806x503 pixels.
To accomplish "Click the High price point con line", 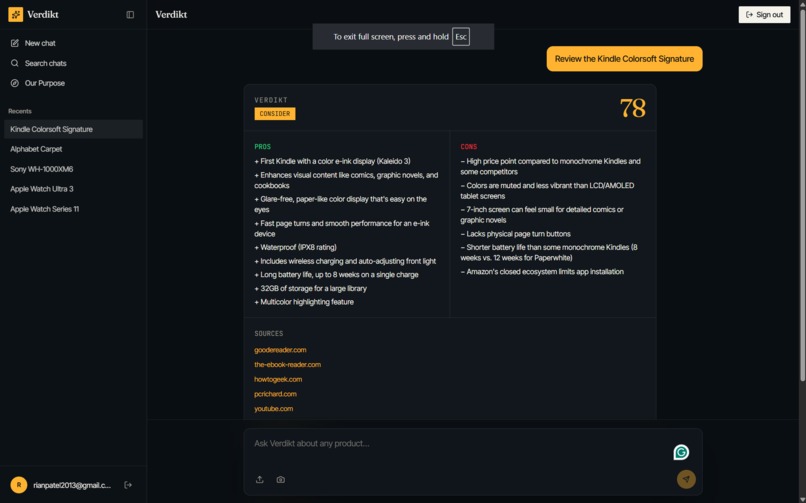I will (x=551, y=166).
